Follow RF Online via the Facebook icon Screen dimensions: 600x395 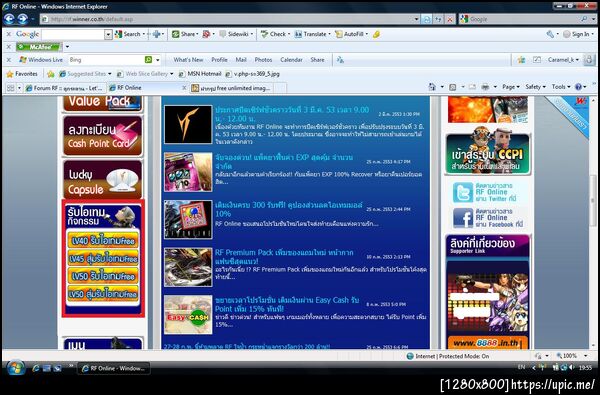pyautogui.click(x=463, y=218)
